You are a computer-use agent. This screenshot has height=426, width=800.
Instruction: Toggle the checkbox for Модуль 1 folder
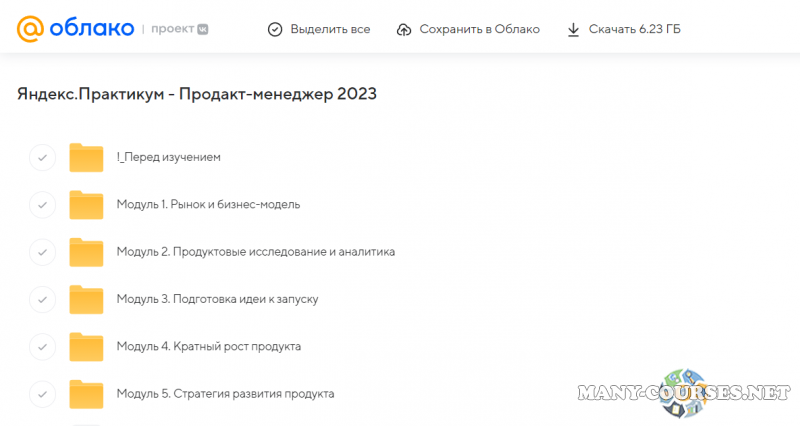coord(42,204)
